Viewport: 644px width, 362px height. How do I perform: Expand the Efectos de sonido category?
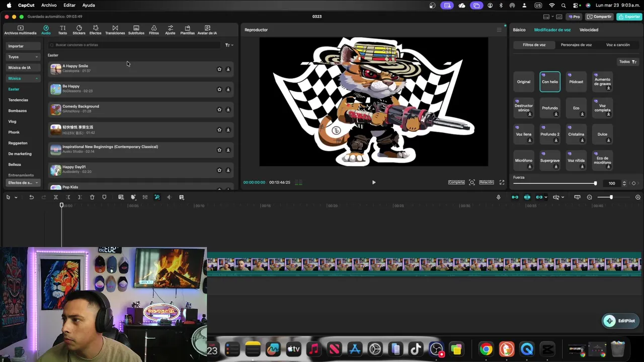coord(23,183)
